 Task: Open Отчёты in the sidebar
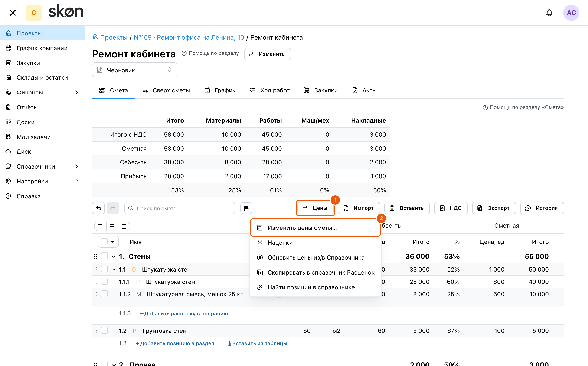[x=42, y=107]
